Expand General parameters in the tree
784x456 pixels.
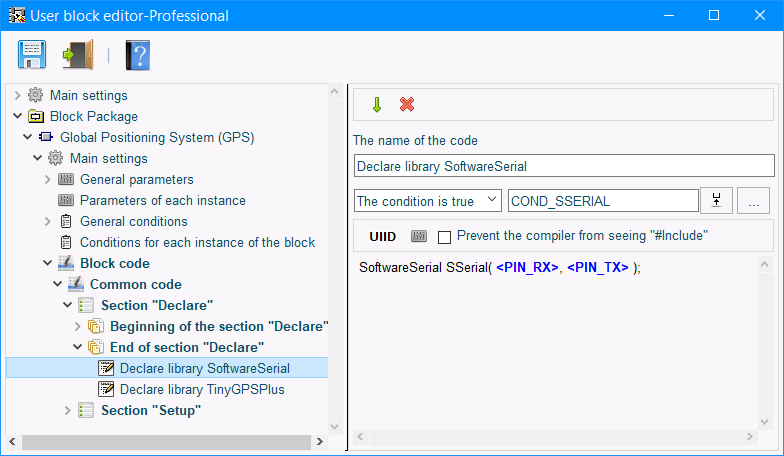point(48,179)
